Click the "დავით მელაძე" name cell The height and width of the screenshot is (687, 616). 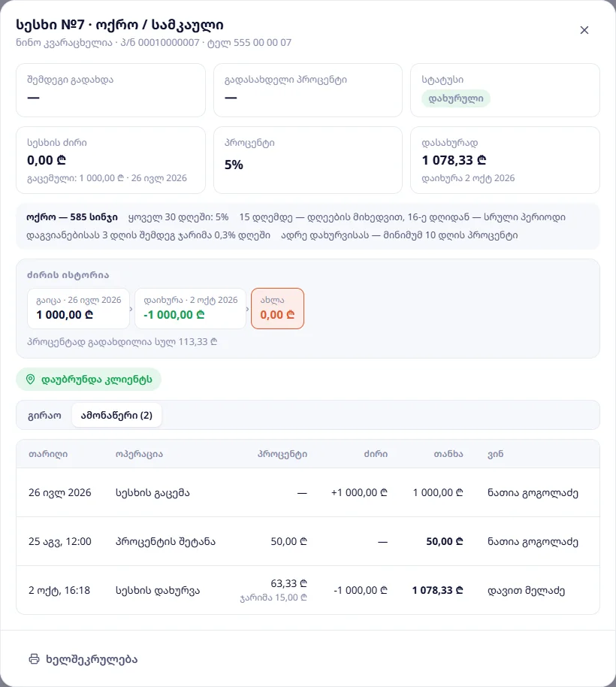point(527,590)
